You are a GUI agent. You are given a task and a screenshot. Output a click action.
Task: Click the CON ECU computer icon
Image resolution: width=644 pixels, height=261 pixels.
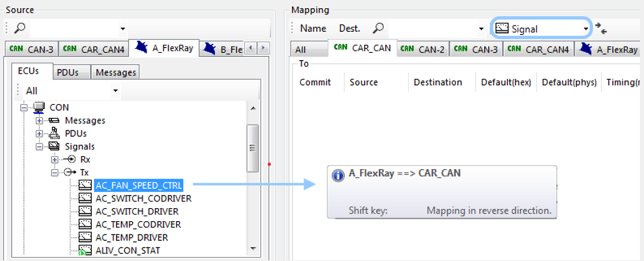[x=39, y=108]
